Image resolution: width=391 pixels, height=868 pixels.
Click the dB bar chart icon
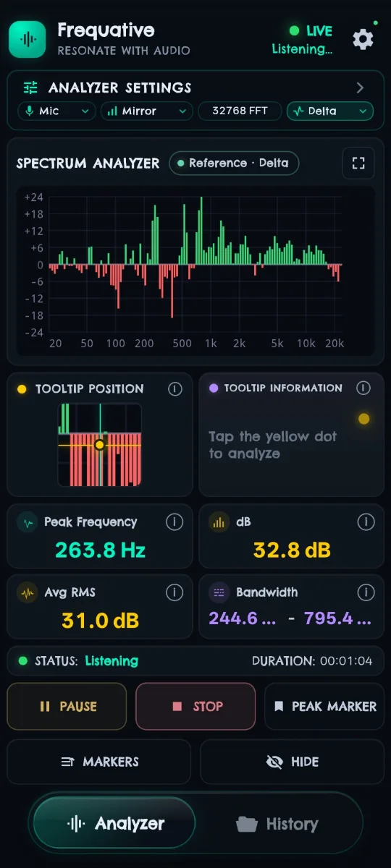coord(219,522)
